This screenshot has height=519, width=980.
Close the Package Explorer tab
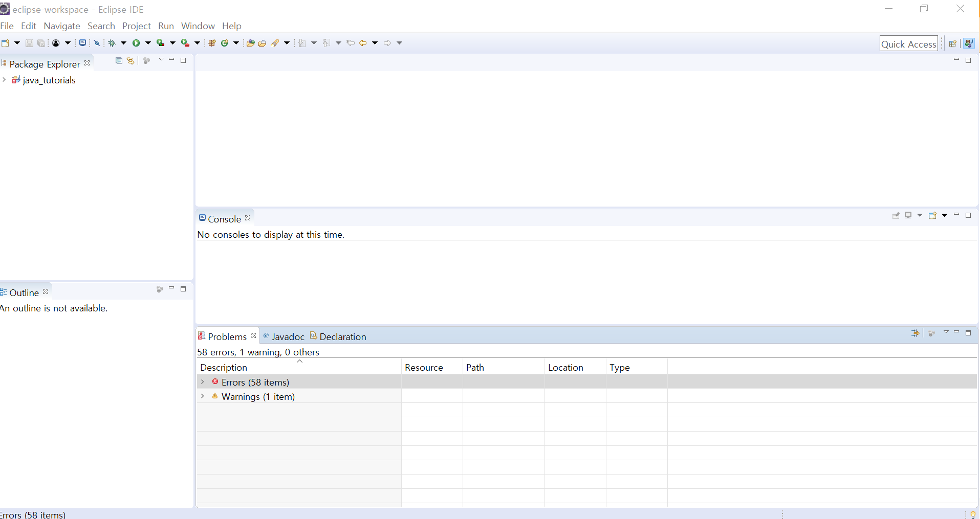[x=87, y=63]
